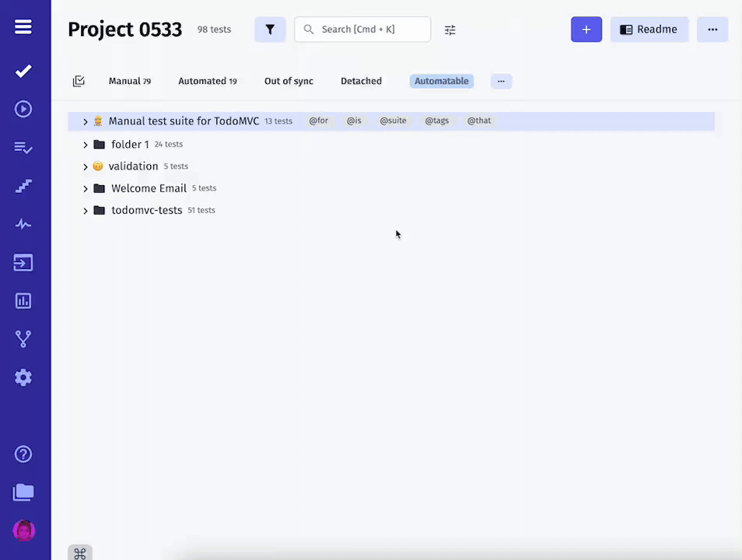The image size is (742, 560).
Task: Expand the todomvc-tests folder
Action: point(86,211)
